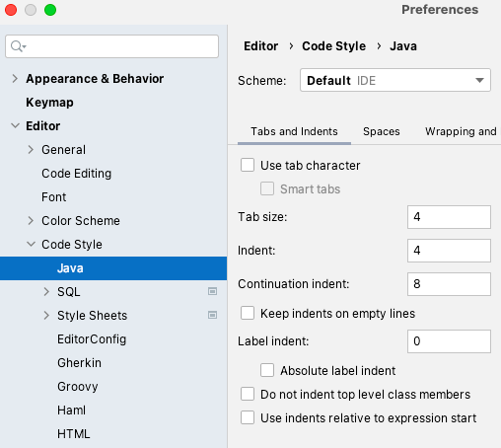
Task: Click the Tab size field
Action: click(449, 217)
